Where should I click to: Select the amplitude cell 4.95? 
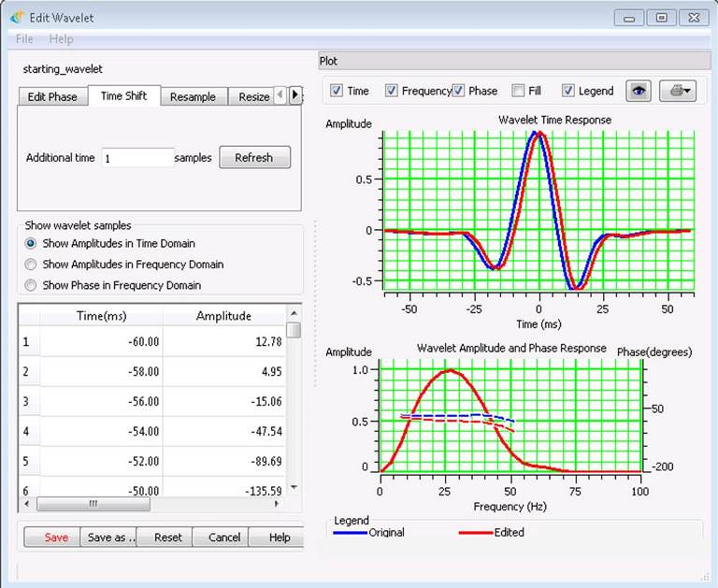[x=224, y=371]
